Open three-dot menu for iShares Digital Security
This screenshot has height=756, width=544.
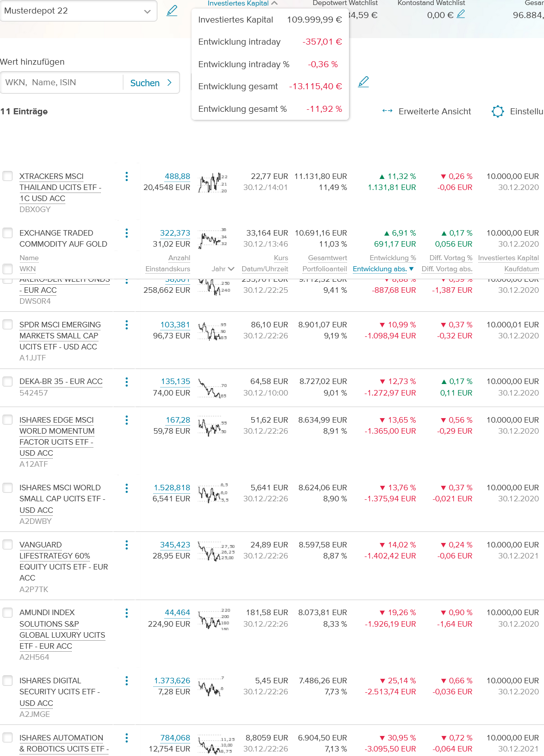[126, 681]
